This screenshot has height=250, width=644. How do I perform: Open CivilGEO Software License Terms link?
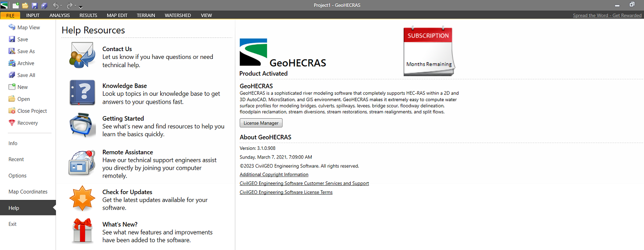(x=286, y=192)
